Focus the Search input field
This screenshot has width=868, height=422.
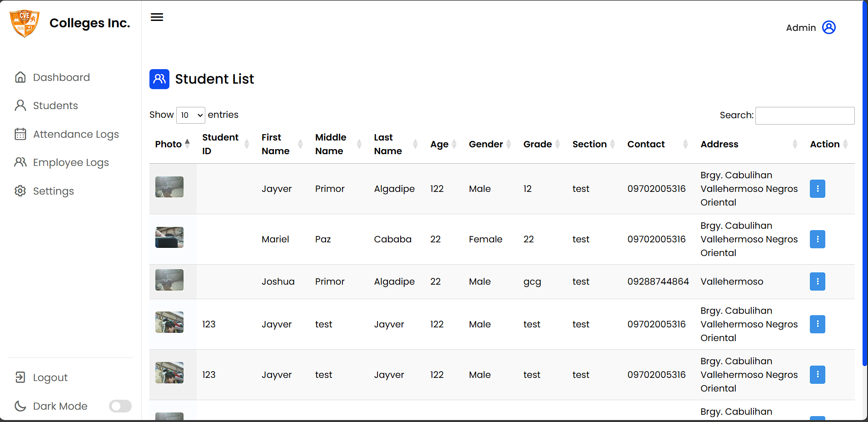(x=804, y=116)
